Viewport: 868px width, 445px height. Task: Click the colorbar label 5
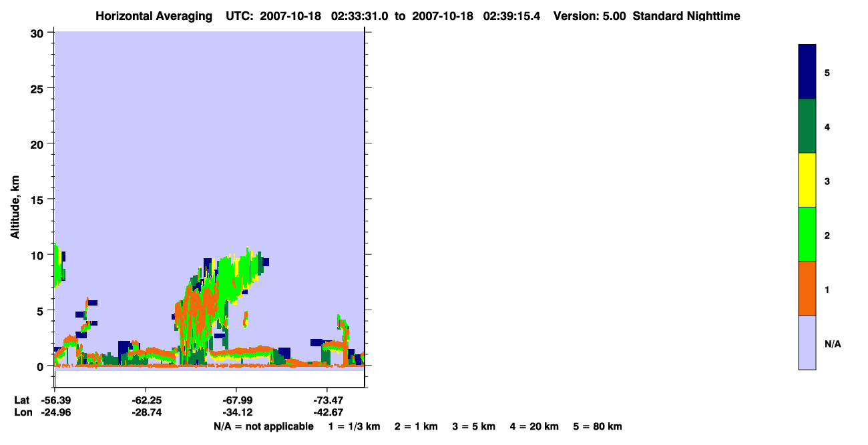coord(827,73)
